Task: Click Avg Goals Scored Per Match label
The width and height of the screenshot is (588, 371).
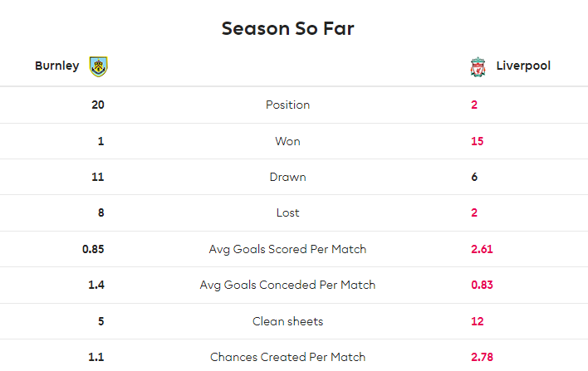Action: (x=287, y=249)
